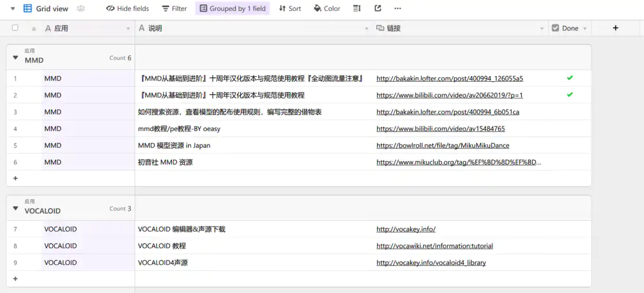The height and width of the screenshot is (293, 644).
Task: Click the share view icon
Action: point(378,8)
